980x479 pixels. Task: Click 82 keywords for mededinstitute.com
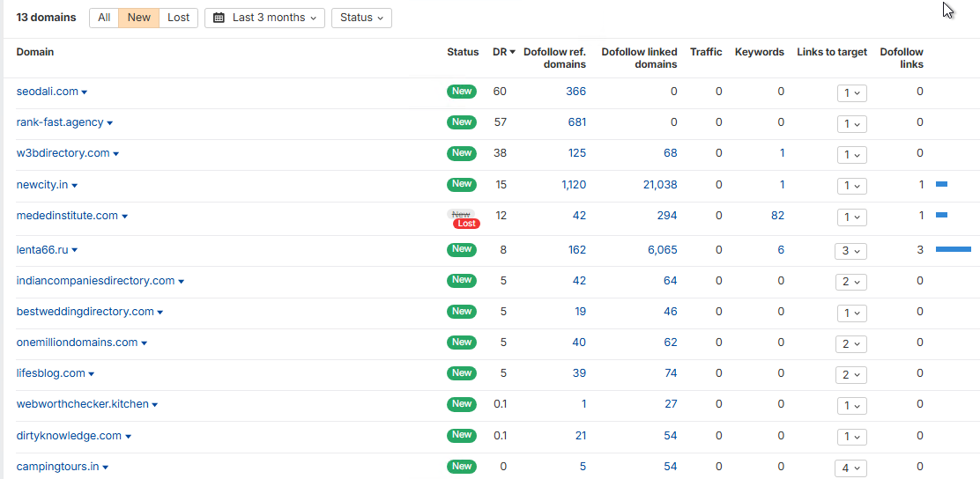(x=777, y=216)
